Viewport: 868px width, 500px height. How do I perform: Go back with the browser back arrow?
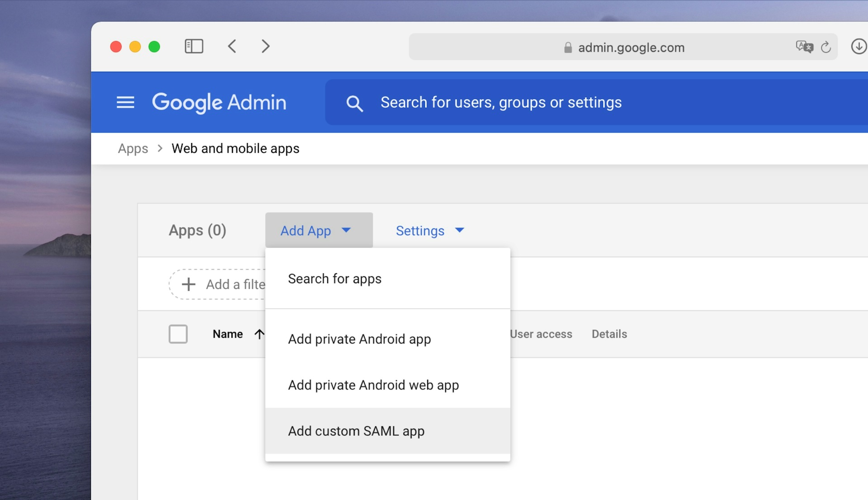pos(232,46)
